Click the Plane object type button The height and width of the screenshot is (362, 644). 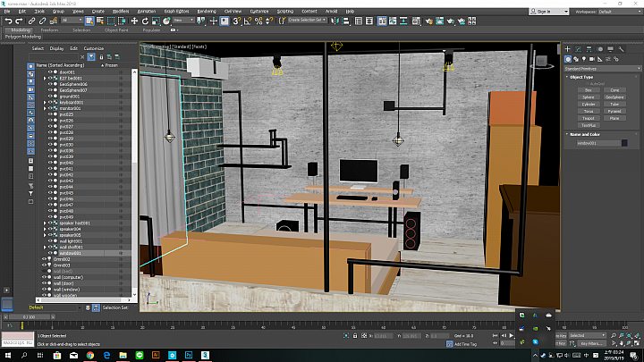pos(614,118)
